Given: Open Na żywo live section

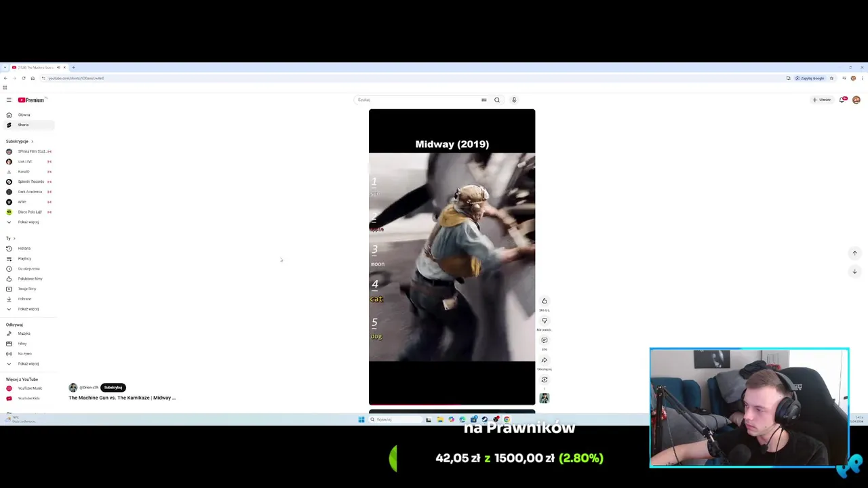Looking at the screenshot, I should (x=27, y=354).
